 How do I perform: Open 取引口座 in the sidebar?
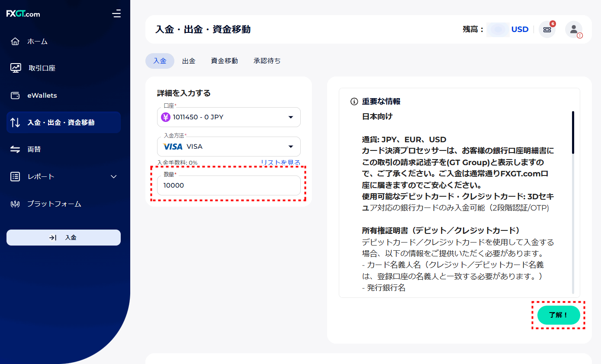[x=64, y=68]
